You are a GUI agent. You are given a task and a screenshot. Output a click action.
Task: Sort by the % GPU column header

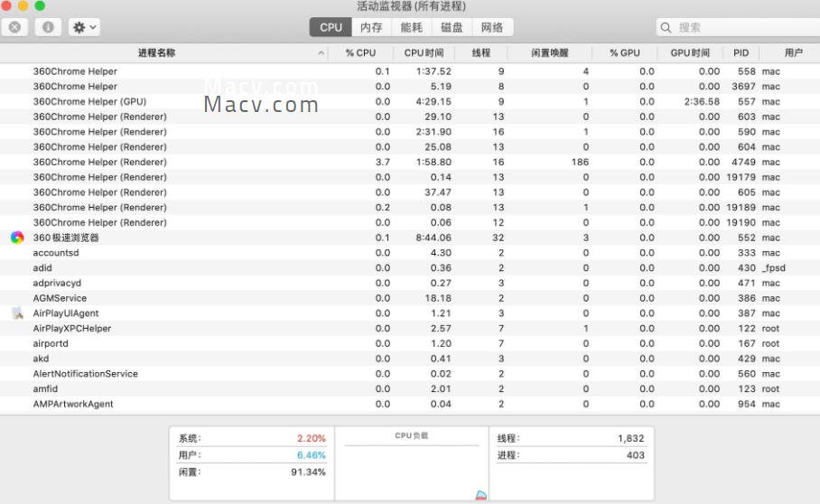click(x=624, y=52)
